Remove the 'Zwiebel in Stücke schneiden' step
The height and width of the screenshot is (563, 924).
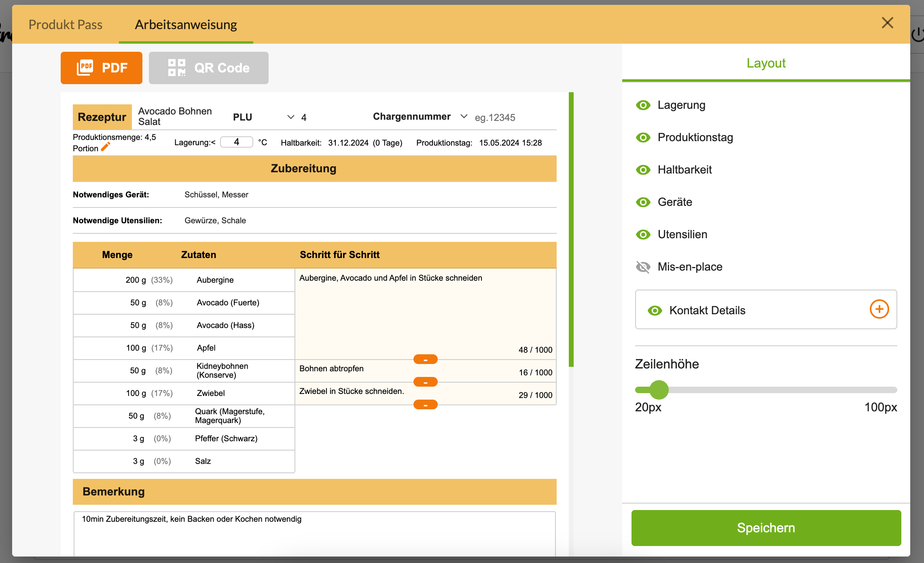[x=426, y=404]
